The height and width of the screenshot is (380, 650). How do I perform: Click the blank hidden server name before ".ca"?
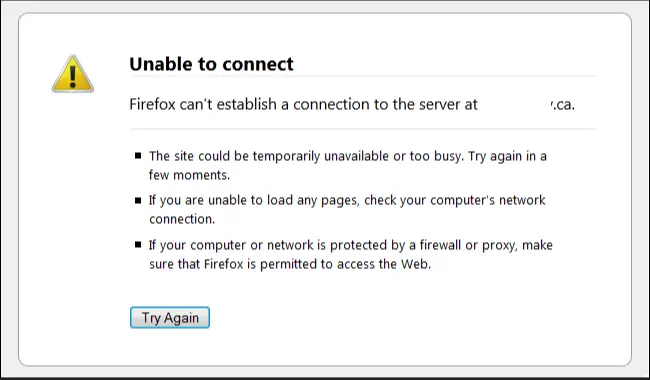514,104
